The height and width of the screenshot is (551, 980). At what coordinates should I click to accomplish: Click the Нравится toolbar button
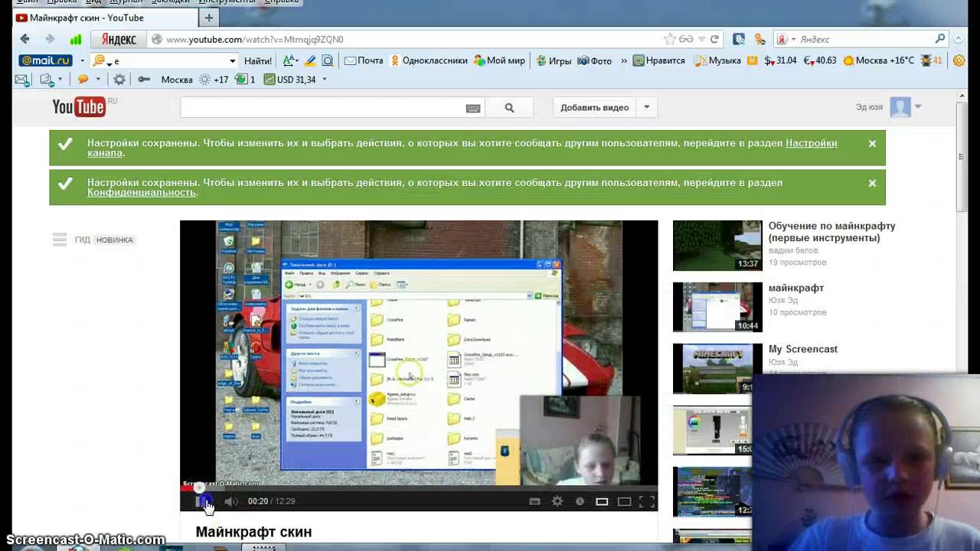click(x=658, y=60)
